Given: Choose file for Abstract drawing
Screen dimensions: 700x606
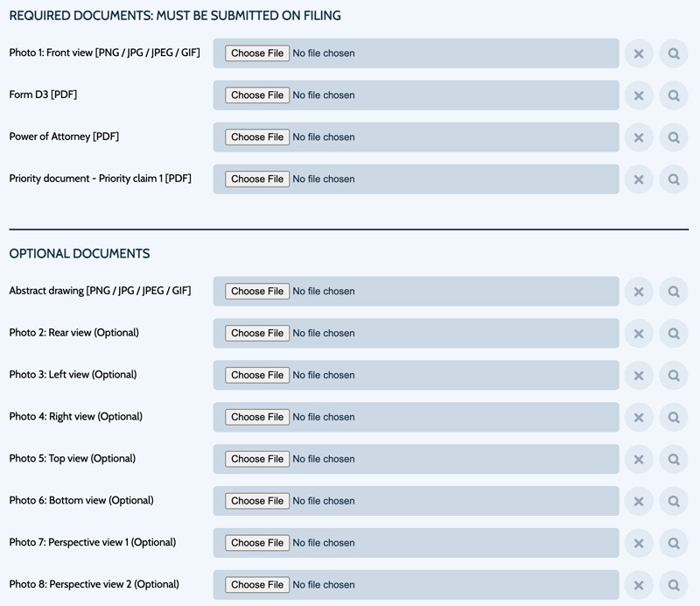Looking at the screenshot, I should coord(257,292).
